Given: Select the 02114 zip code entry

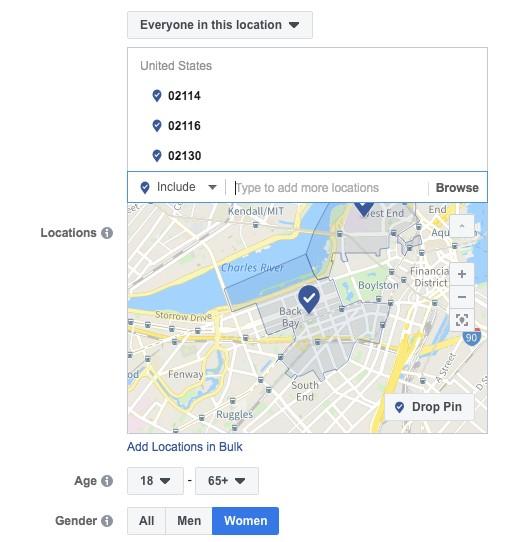Looking at the screenshot, I should tap(184, 96).
